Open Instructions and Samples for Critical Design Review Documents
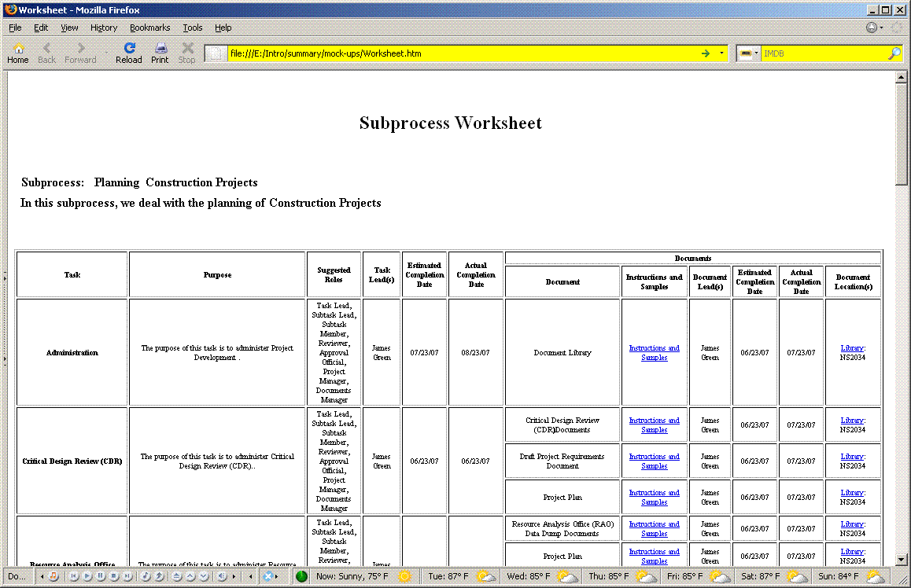This screenshot has height=588, width=911. click(x=655, y=425)
